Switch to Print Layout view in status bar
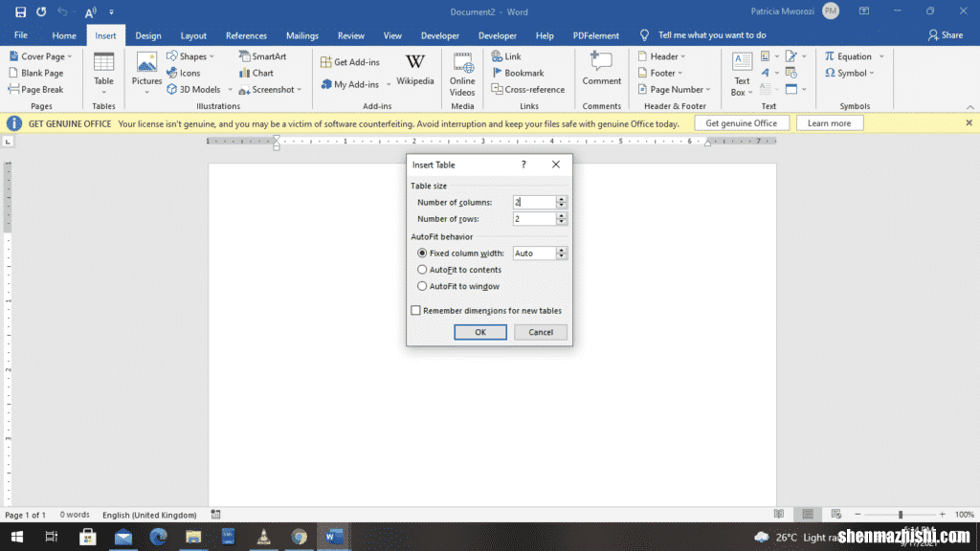The height and width of the screenshot is (551, 980). pyautogui.click(x=808, y=514)
